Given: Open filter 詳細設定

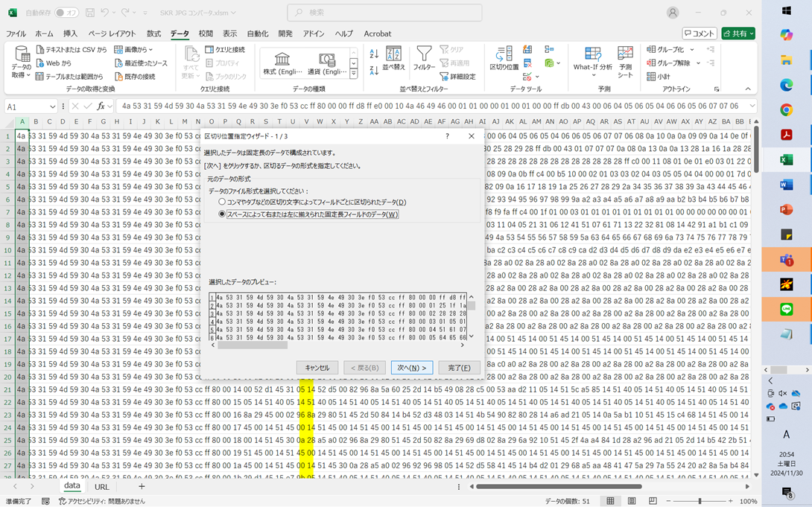Looking at the screenshot, I should [x=458, y=77].
